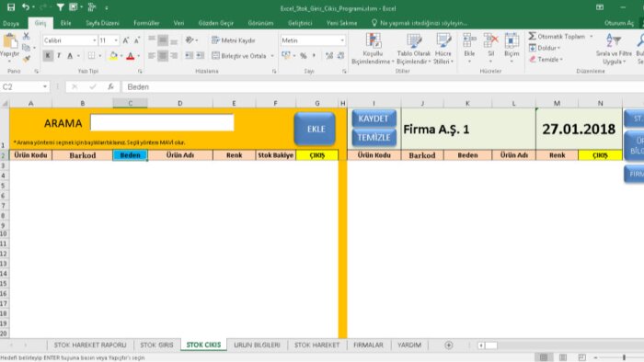This screenshot has width=644, height=362.
Task: Click the Cut scissors icon
Action: tap(27, 36)
